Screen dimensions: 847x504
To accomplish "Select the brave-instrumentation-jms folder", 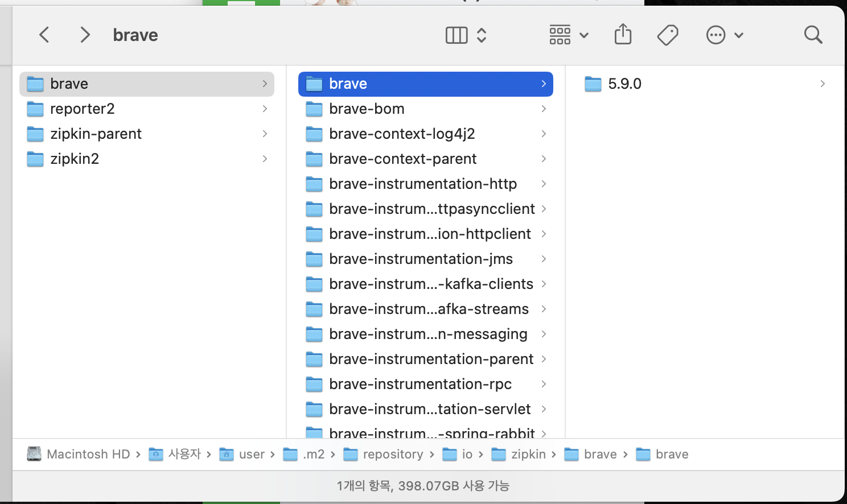I will (426, 259).
